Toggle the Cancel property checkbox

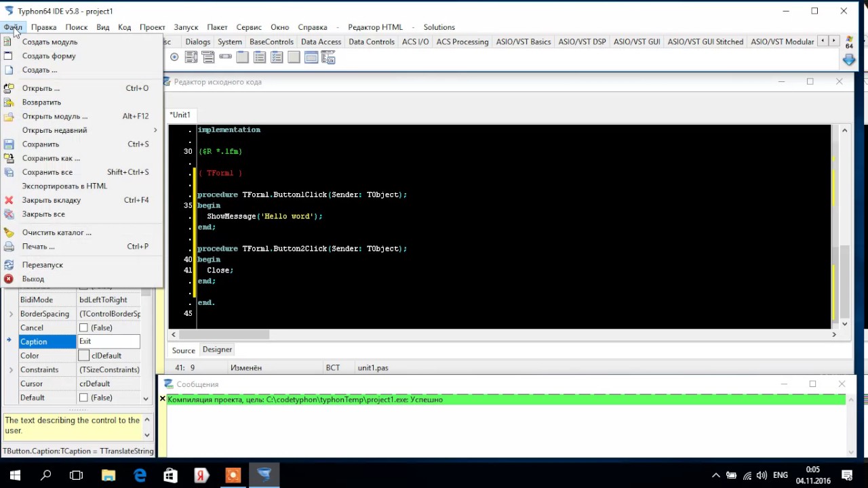[x=83, y=328]
